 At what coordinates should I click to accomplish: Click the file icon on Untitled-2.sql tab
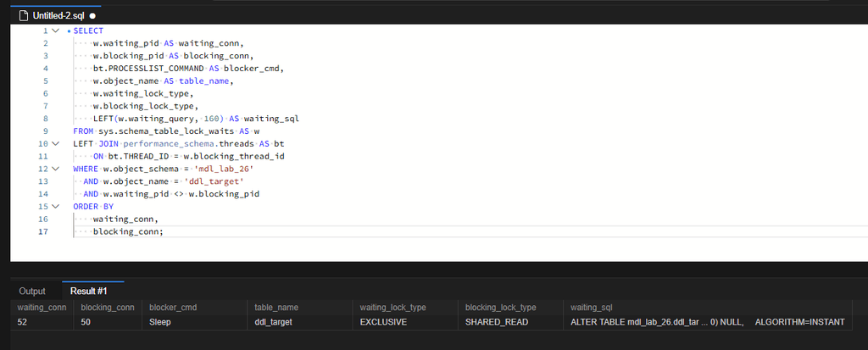24,15
